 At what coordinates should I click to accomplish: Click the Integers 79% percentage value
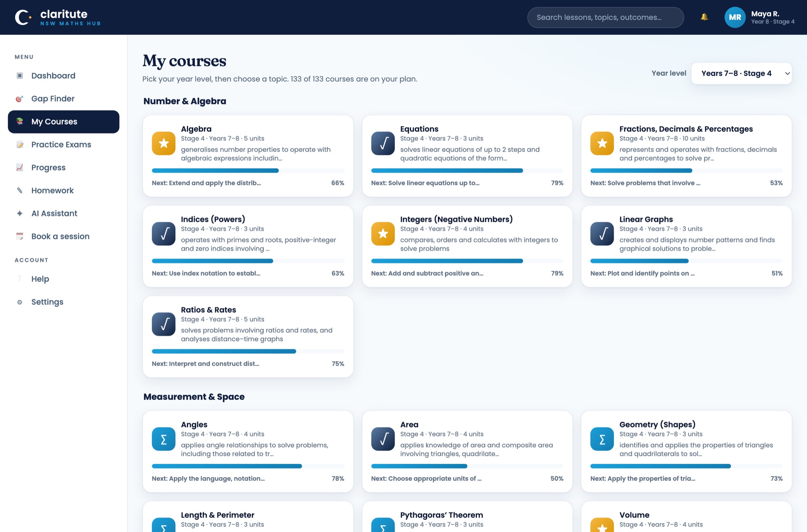557,273
